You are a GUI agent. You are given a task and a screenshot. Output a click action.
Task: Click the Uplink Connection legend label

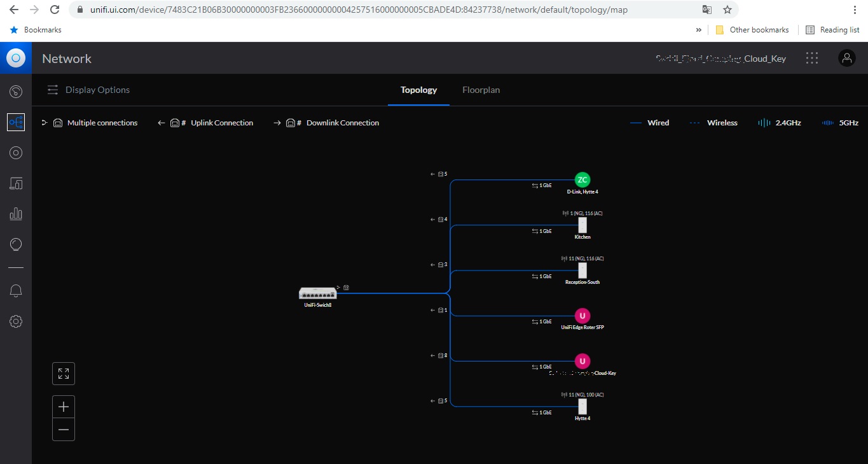(222, 123)
